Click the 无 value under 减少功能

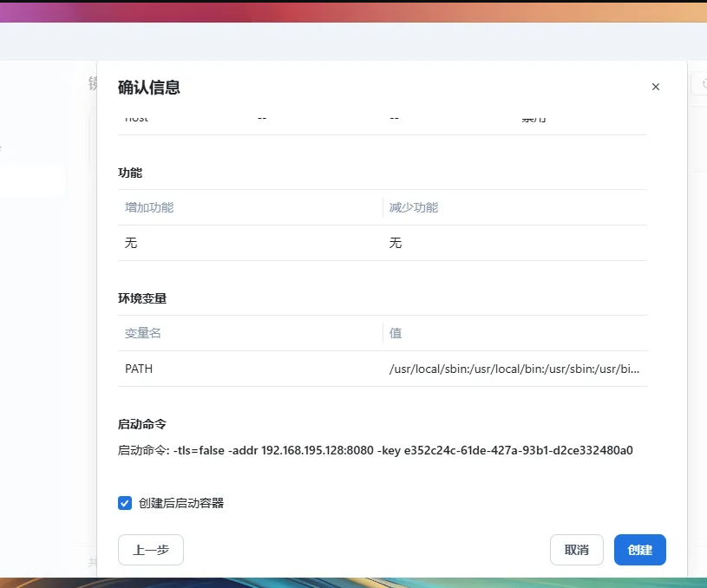coord(396,244)
